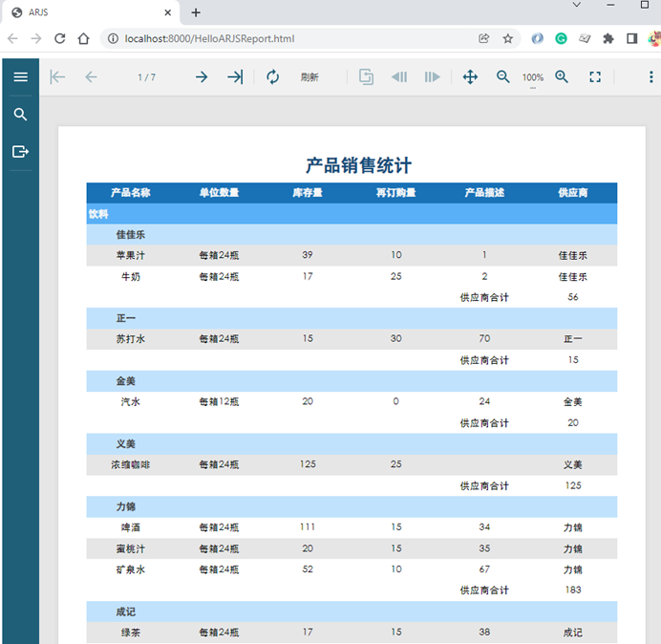Image resolution: width=661 pixels, height=644 pixels.
Task: Click the feather-shaped extension icon
Action: (585, 39)
